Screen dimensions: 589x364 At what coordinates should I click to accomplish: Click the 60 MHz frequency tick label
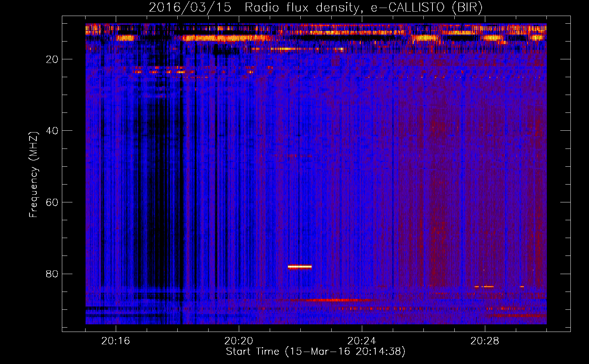(x=52, y=202)
